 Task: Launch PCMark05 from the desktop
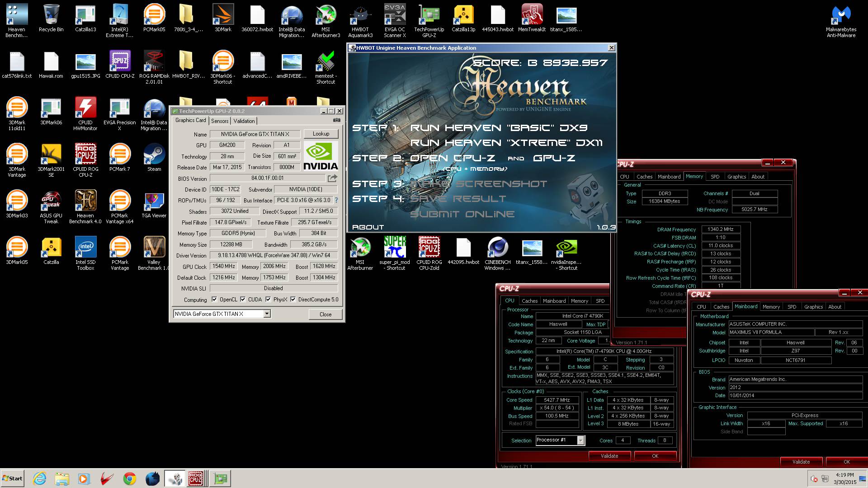coord(154,19)
